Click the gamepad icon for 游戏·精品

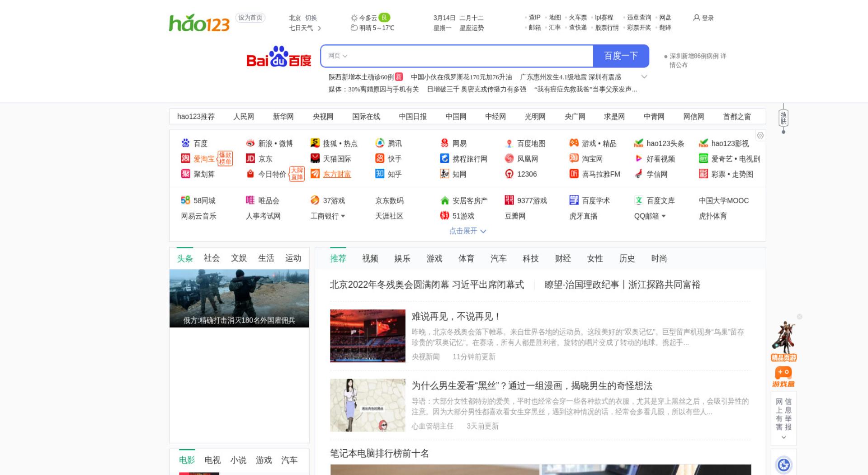574,143
